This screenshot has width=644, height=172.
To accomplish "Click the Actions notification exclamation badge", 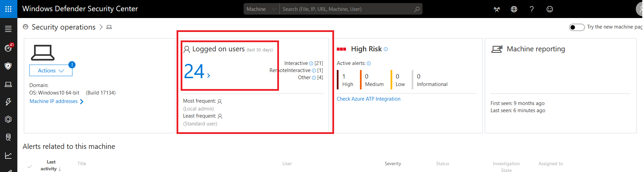I will pyautogui.click(x=72, y=65).
